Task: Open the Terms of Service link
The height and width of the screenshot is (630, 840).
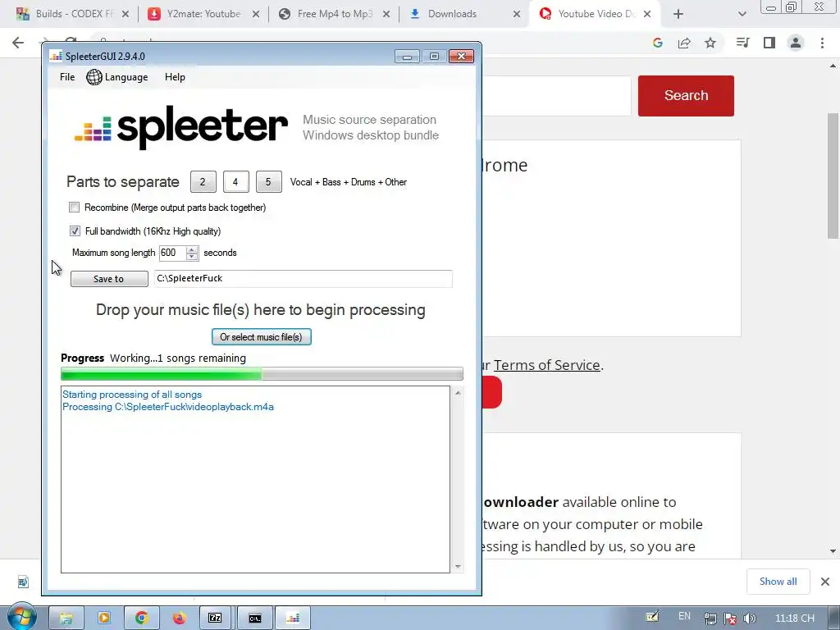Action: click(x=546, y=365)
